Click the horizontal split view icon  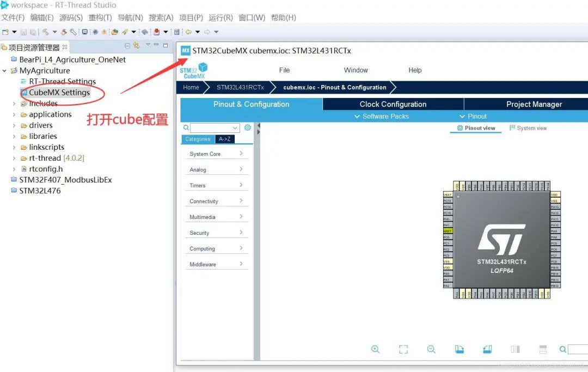point(543,349)
